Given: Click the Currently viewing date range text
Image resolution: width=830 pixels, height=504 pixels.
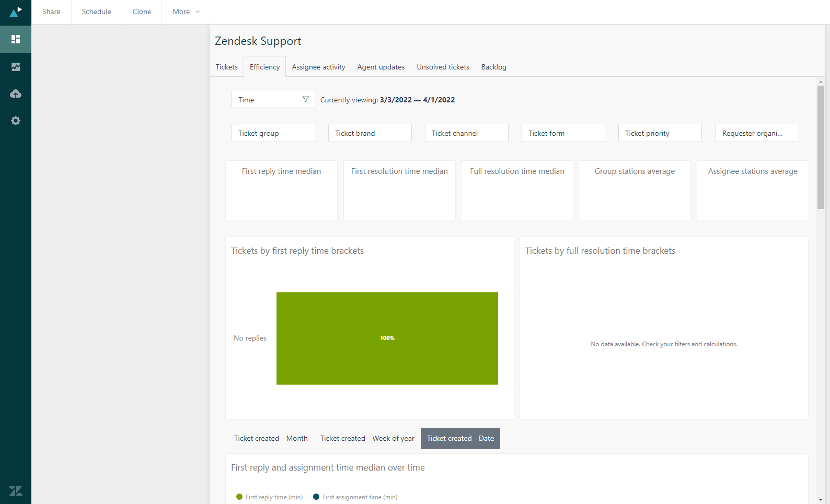Looking at the screenshot, I should point(387,100).
